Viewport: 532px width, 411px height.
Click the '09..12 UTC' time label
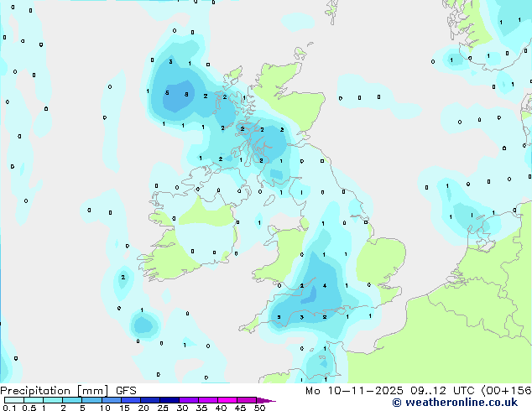(442, 391)
